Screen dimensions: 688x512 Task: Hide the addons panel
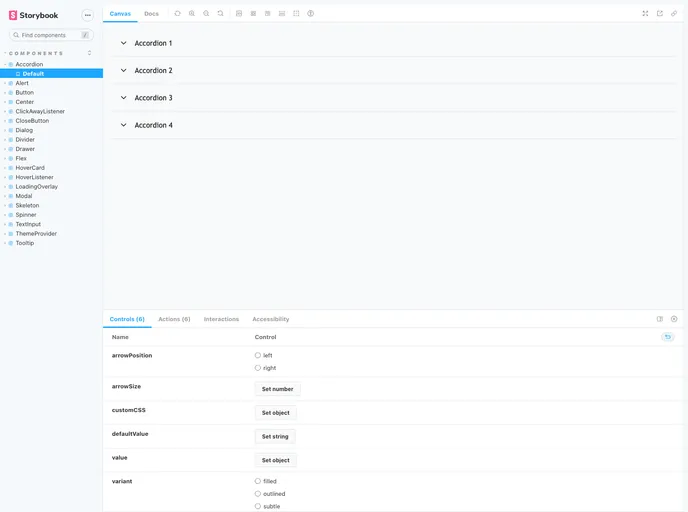[x=674, y=319]
